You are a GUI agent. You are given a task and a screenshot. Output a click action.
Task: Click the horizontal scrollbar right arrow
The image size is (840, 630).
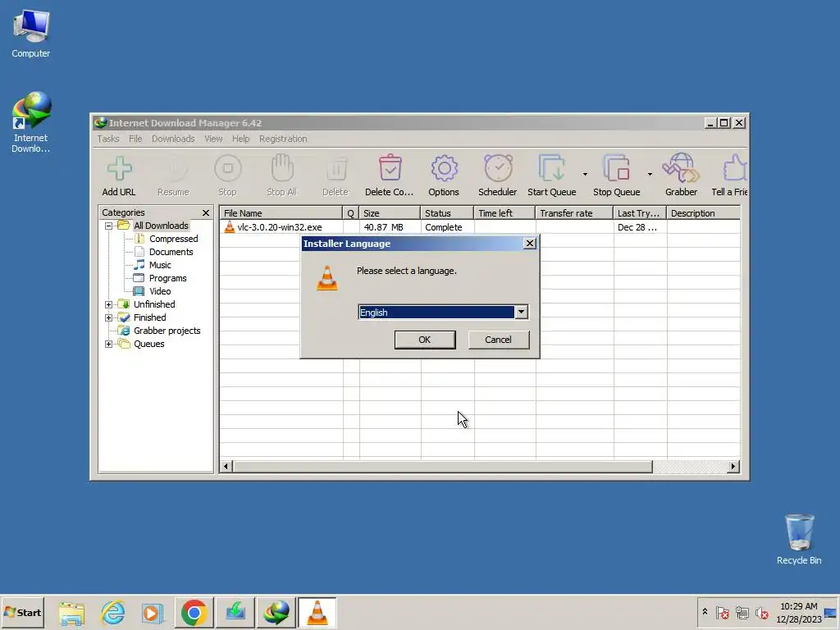point(733,467)
